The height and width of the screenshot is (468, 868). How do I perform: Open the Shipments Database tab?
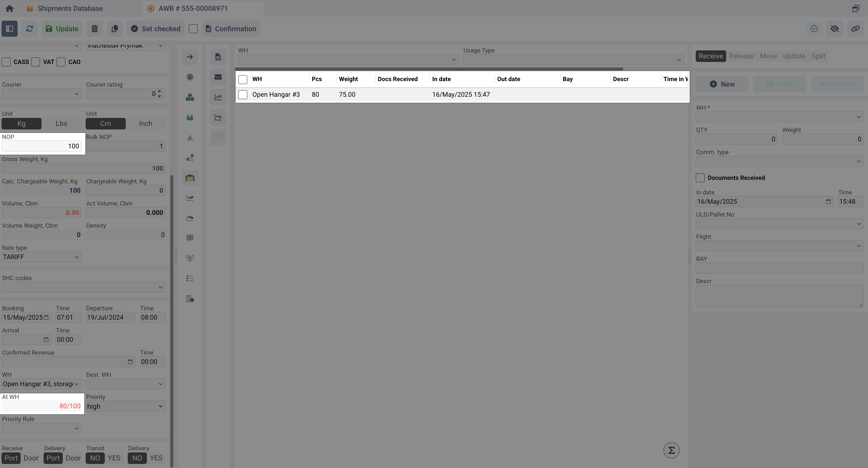70,8
